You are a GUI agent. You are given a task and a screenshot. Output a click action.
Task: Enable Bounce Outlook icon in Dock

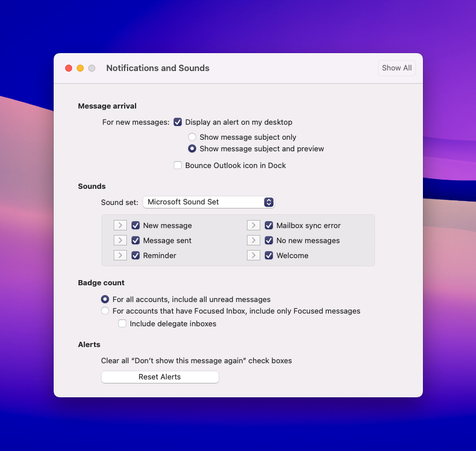pyautogui.click(x=178, y=165)
